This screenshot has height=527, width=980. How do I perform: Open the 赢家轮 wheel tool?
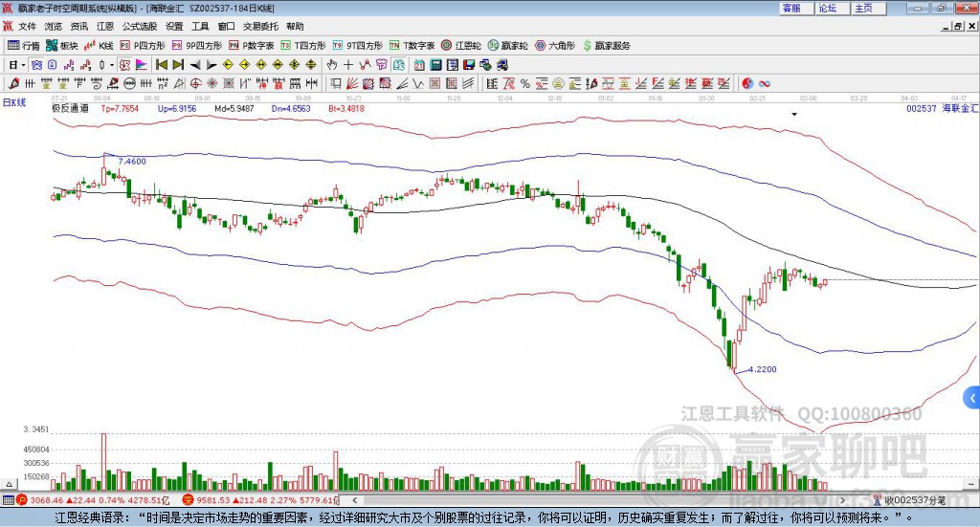coord(507,46)
